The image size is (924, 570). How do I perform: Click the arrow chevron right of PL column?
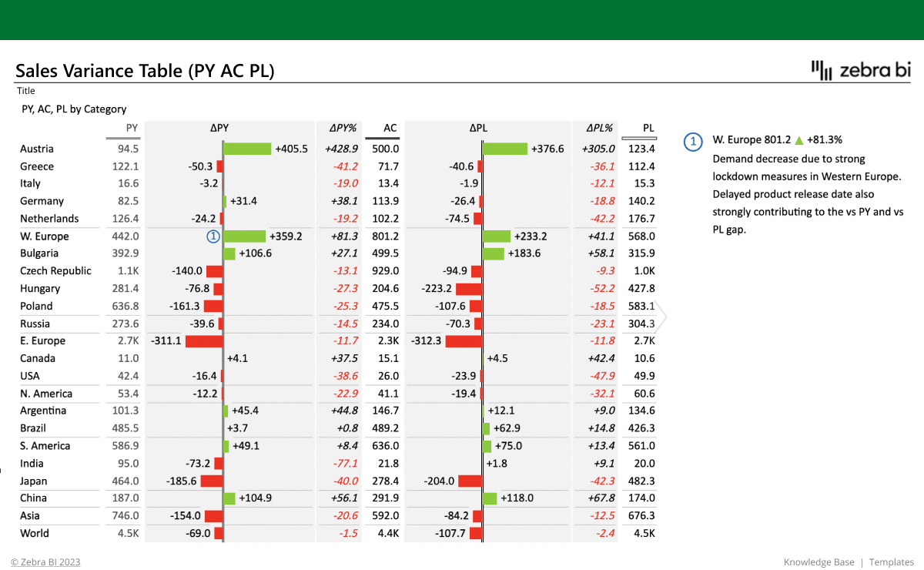pos(661,317)
